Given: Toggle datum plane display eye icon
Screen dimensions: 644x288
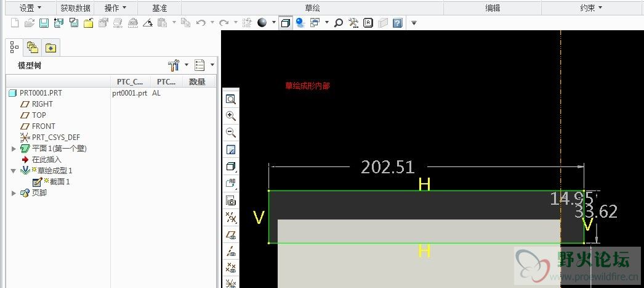Looking at the screenshot, I should (x=231, y=234).
